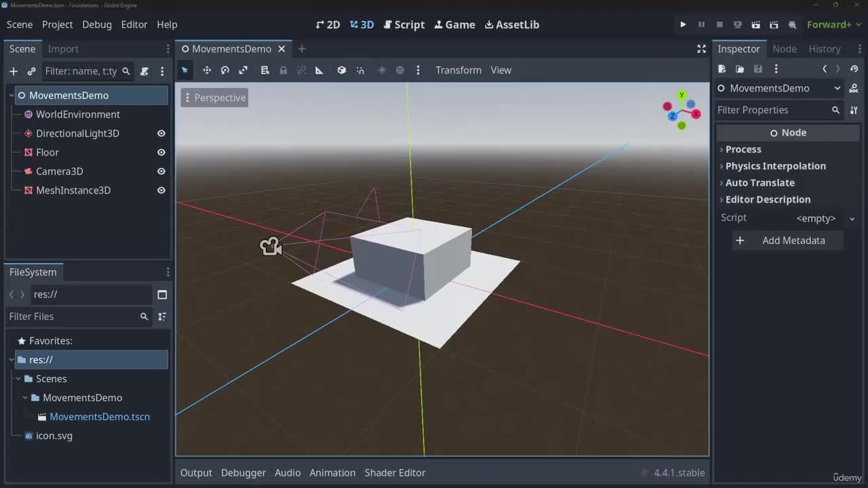This screenshot has height=488, width=868.
Task: Run a specific scene
Action: (774, 24)
